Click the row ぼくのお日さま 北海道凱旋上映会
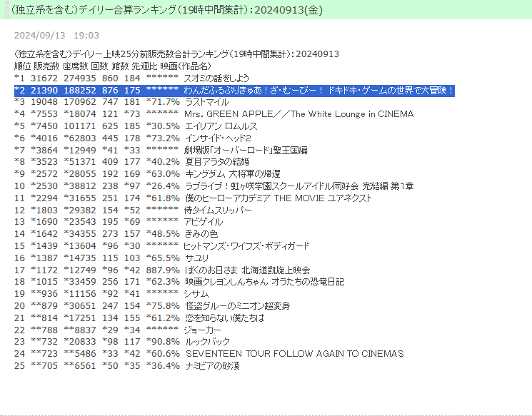 coord(162,270)
